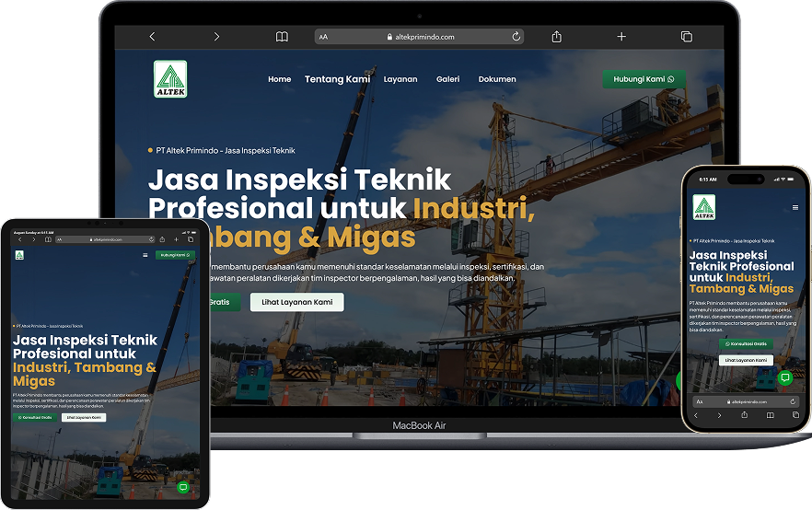812x510 pixels.
Task: Click the Dokumen navigation link
Action: (x=497, y=79)
